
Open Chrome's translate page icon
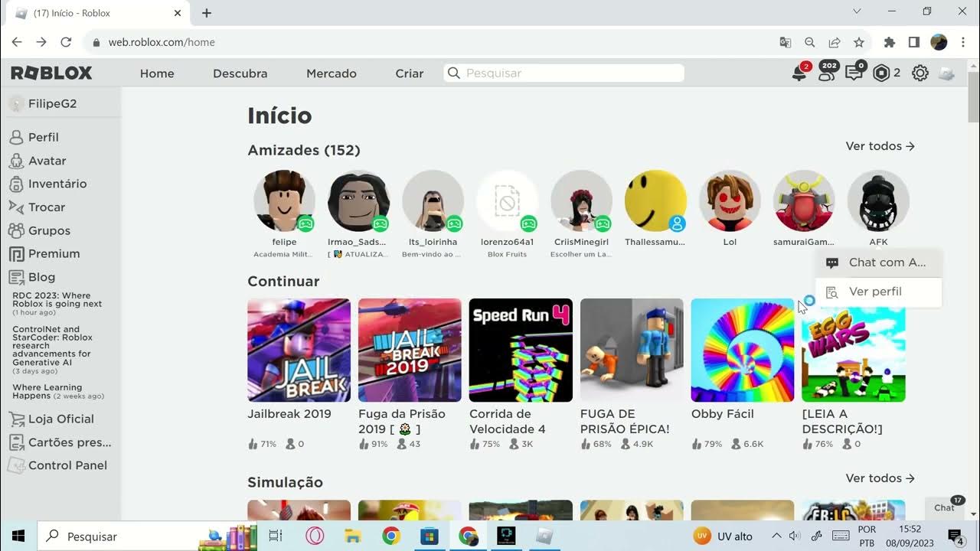786,42
